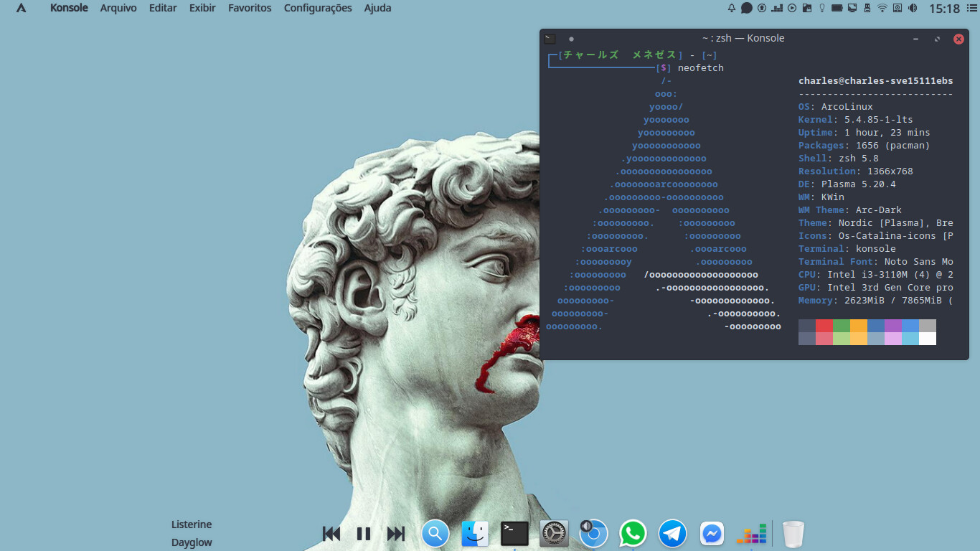Screen dimensions: 980x551
Task: Open WhatsApp from the dock
Action: coord(633,534)
